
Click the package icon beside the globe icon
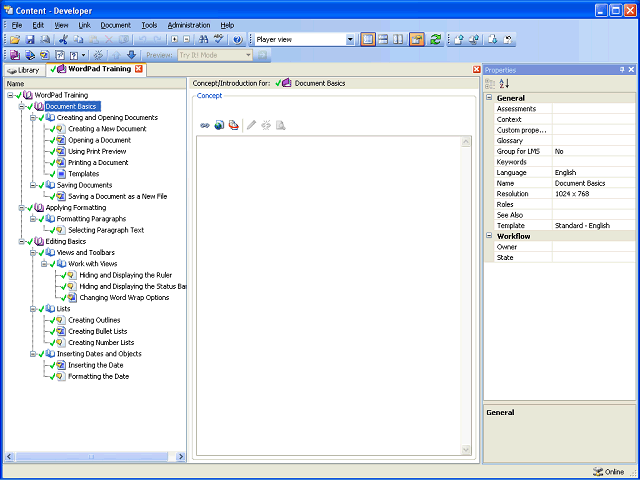[233, 125]
